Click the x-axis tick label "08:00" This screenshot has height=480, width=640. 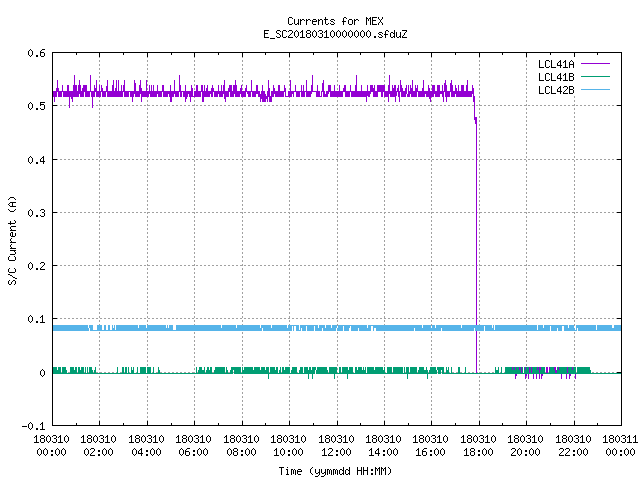pos(241,452)
